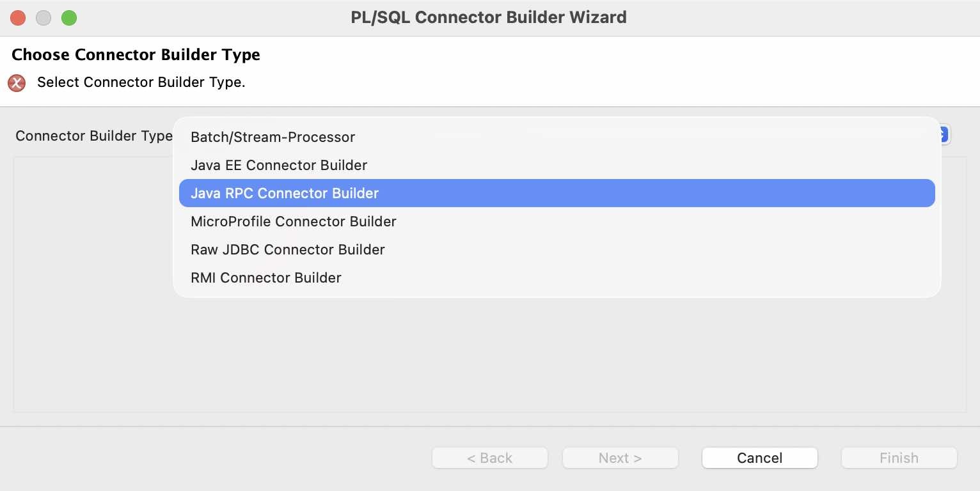Image resolution: width=980 pixels, height=491 pixels.
Task: Select "Java EE Connector Builder" option
Action: (x=279, y=165)
